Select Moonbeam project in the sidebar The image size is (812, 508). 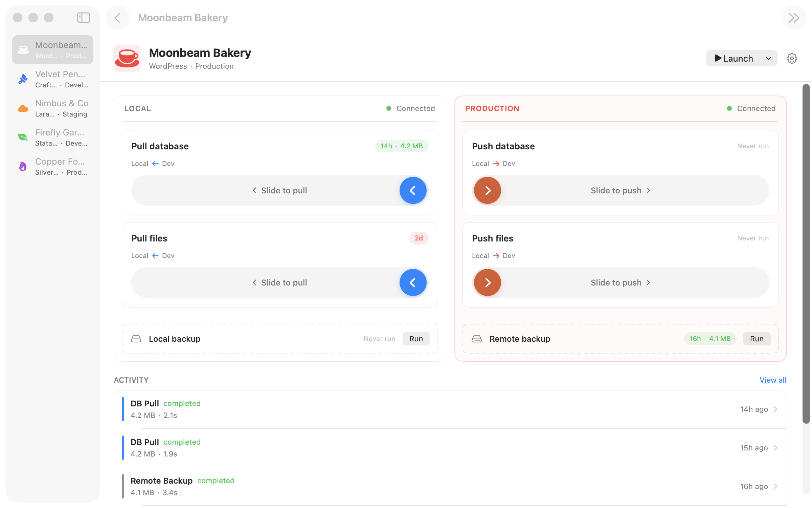[x=53, y=50]
